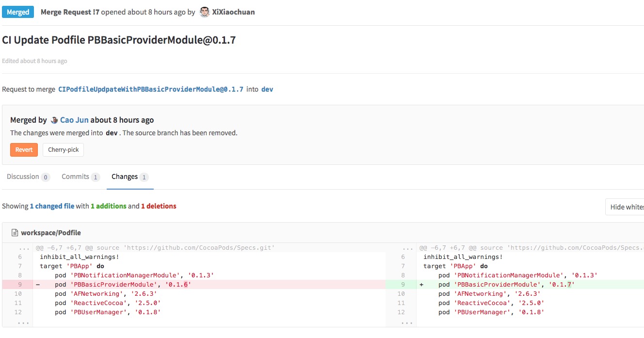This screenshot has width=644, height=338.
Task: Click the Merged status badge
Action: 18,12
